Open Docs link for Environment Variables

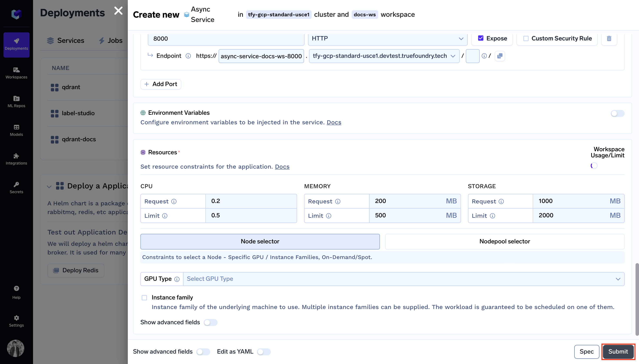pos(334,123)
